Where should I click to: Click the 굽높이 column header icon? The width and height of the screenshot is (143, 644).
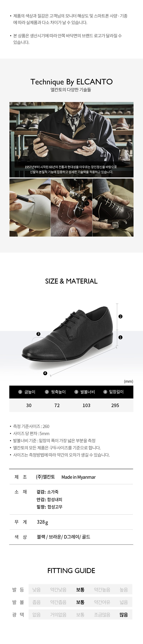pyautogui.click(x=20, y=392)
